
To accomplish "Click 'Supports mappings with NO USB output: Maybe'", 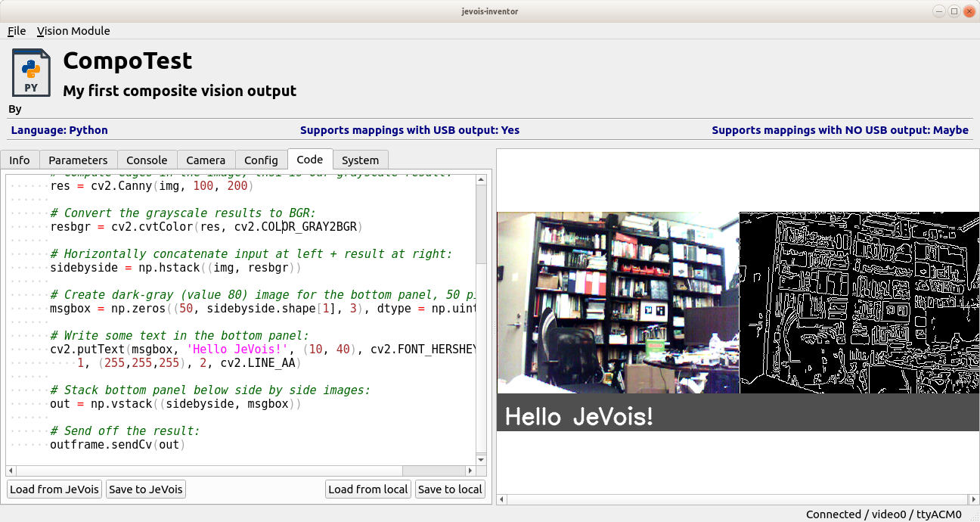I will coord(840,130).
